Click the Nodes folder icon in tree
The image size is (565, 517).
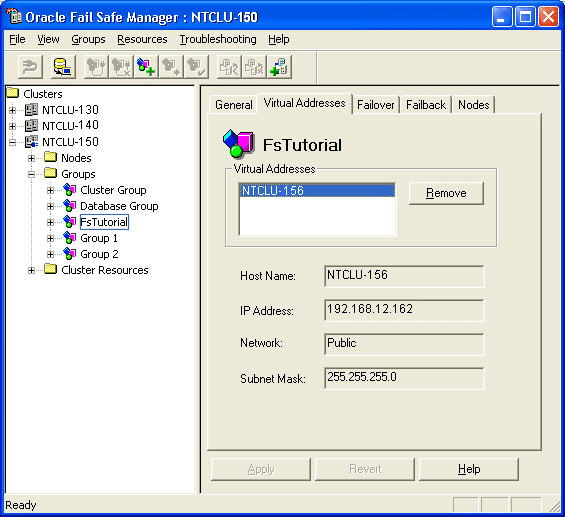tap(50, 157)
